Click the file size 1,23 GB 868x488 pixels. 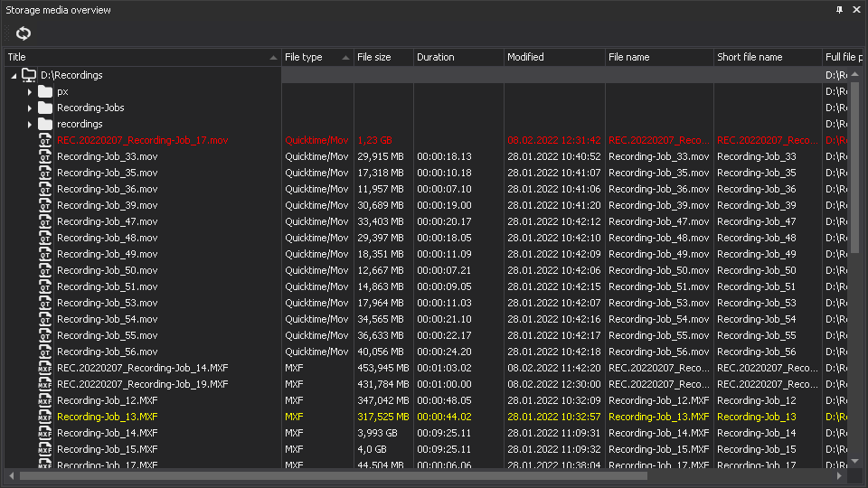374,141
